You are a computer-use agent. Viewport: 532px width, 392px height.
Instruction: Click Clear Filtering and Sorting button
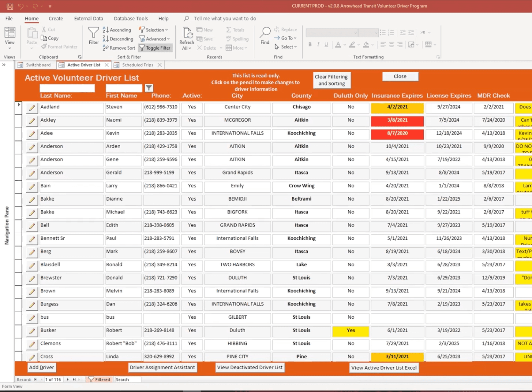click(x=332, y=80)
